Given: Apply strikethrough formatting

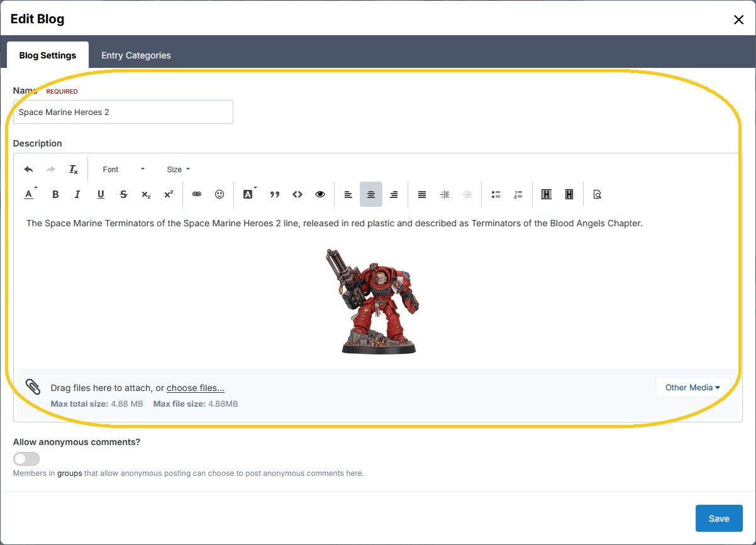Looking at the screenshot, I should click(x=123, y=195).
